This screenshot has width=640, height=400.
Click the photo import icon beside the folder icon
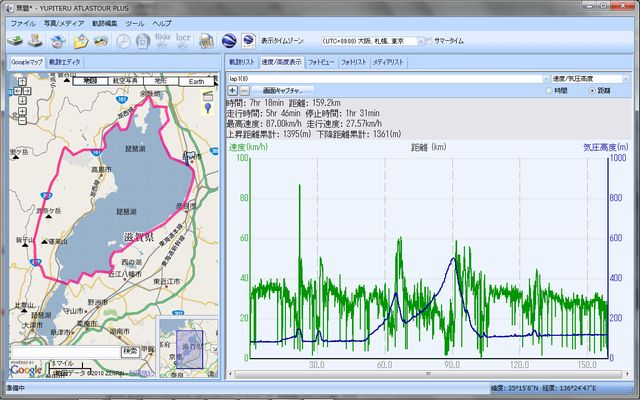(x=101, y=41)
